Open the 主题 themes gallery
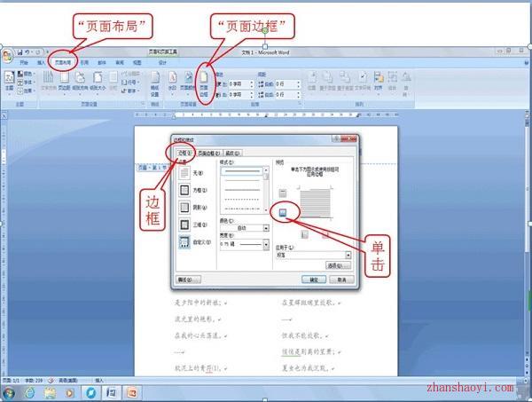This screenshot has width=532, height=402. point(9,82)
